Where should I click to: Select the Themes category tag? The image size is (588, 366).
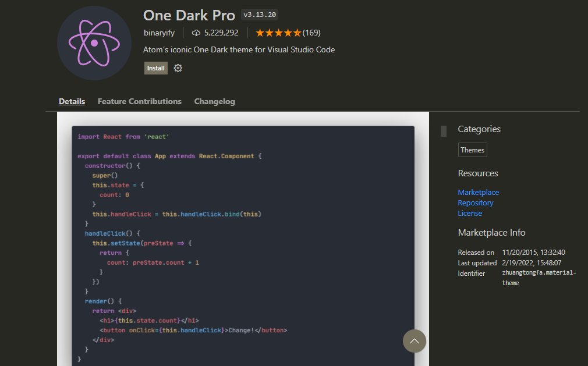472,150
